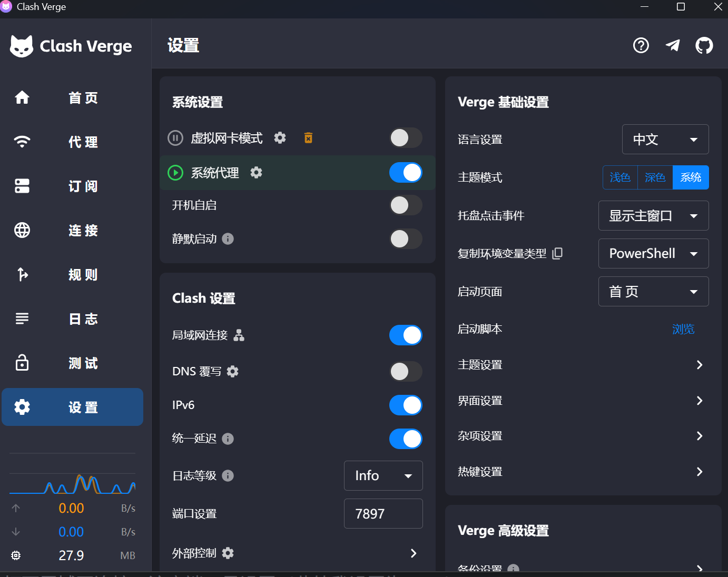
Task: Open the 语言设置 dropdown showing 中文
Action: click(x=665, y=140)
